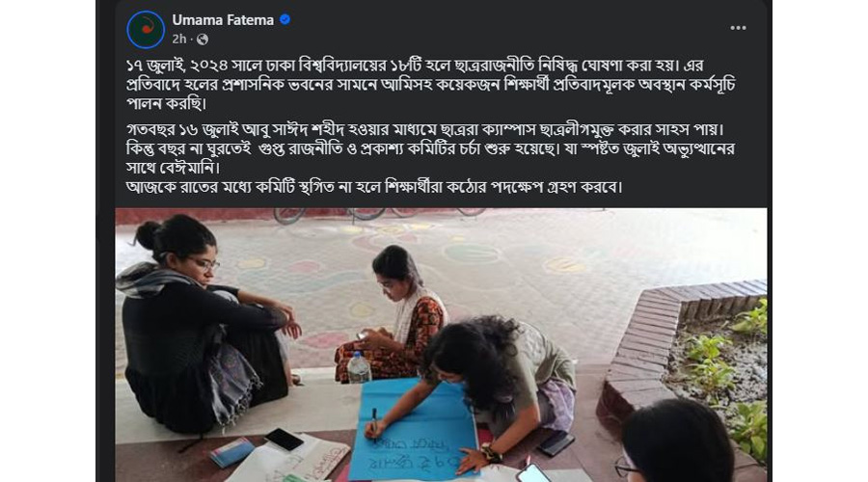Image resolution: width=868 pixels, height=482 pixels.
Task: Open Umama Fatema's profile picture avatar
Action: coord(146,30)
